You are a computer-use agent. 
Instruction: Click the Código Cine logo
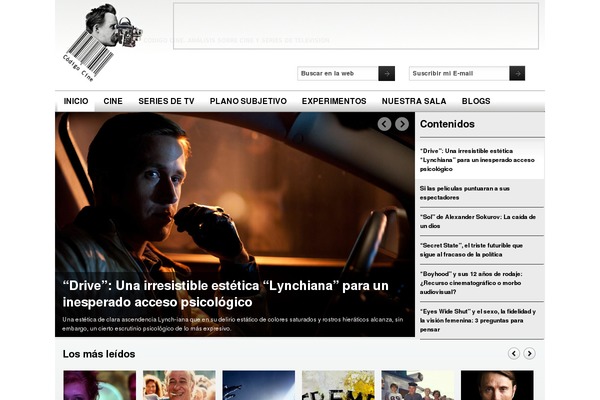[103, 43]
